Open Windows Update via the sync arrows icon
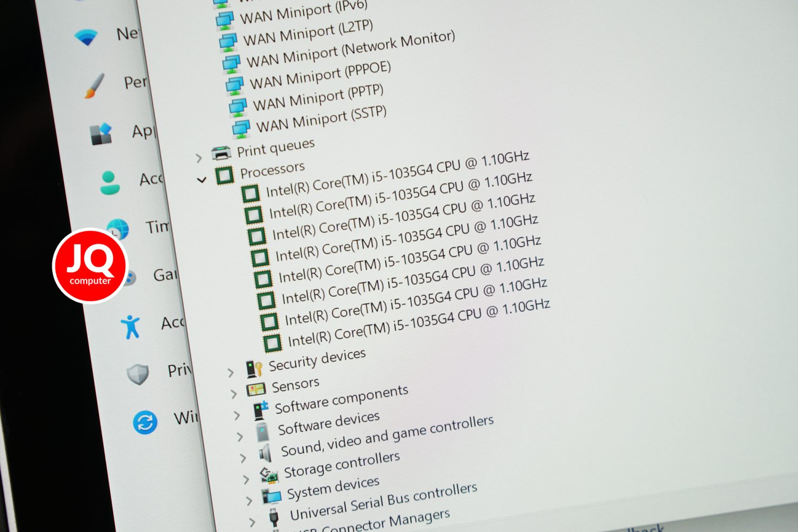Viewport: 798px width, 532px height. tap(145, 423)
